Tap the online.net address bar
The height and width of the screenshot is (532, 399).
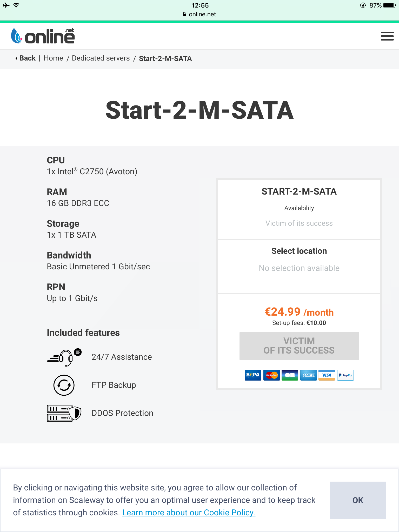pos(199,14)
